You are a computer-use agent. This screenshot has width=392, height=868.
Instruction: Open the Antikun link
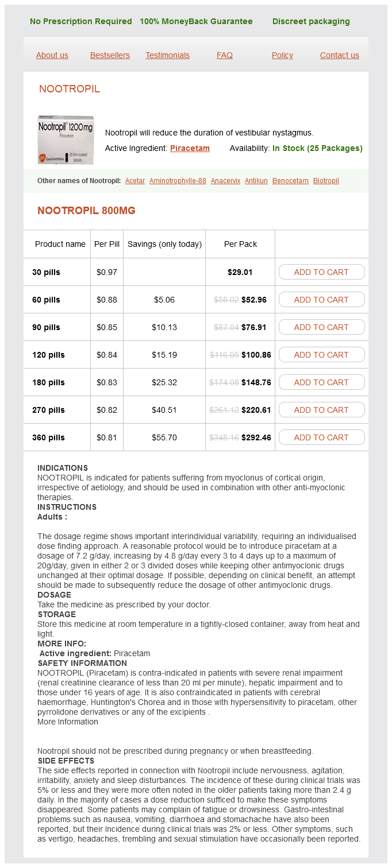coord(256,181)
